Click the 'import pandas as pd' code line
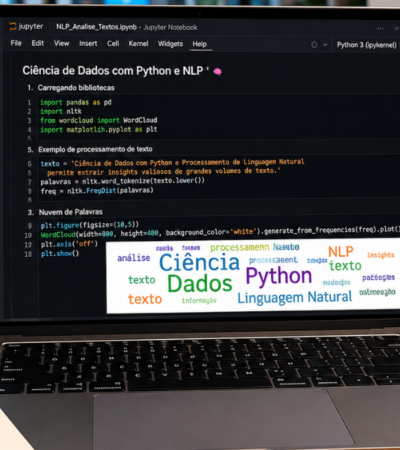 76,102
